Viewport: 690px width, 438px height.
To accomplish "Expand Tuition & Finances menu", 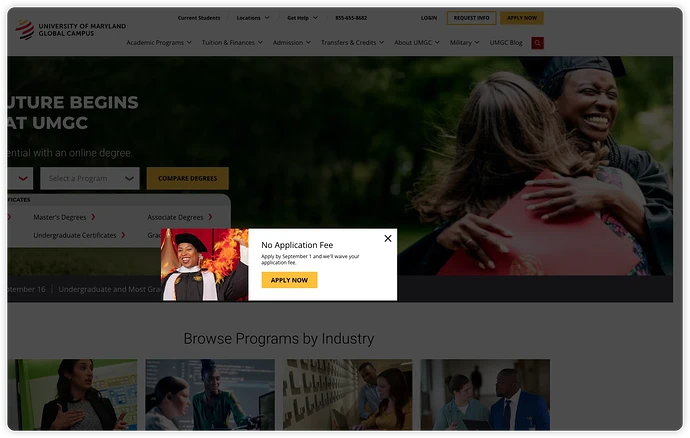I will pos(232,43).
